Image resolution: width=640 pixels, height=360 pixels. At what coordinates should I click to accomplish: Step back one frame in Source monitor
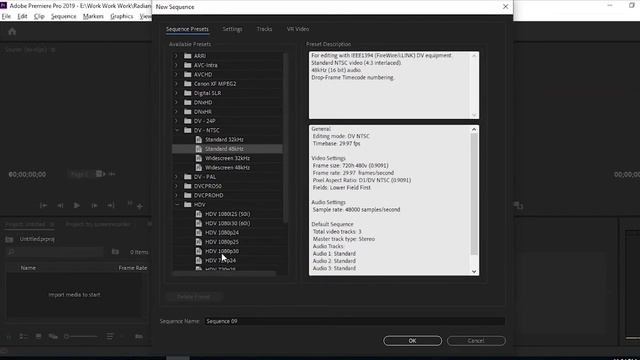[x=60, y=206]
